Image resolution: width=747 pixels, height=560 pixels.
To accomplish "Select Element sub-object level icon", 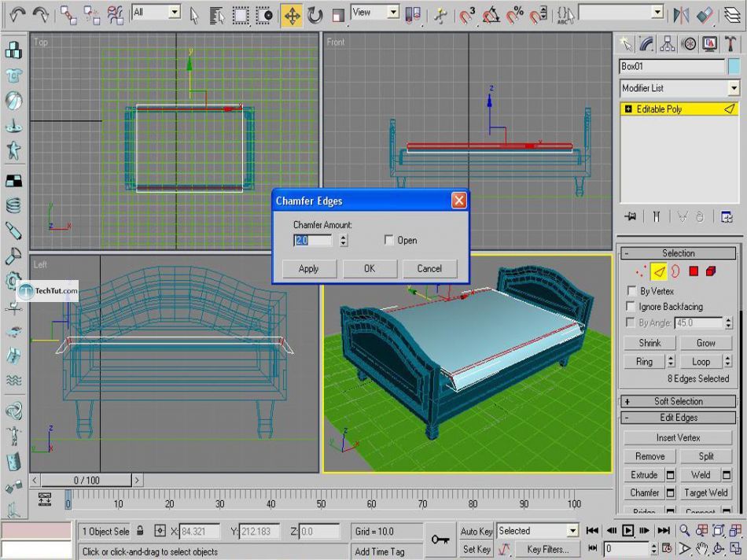I will tap(711, 271).
